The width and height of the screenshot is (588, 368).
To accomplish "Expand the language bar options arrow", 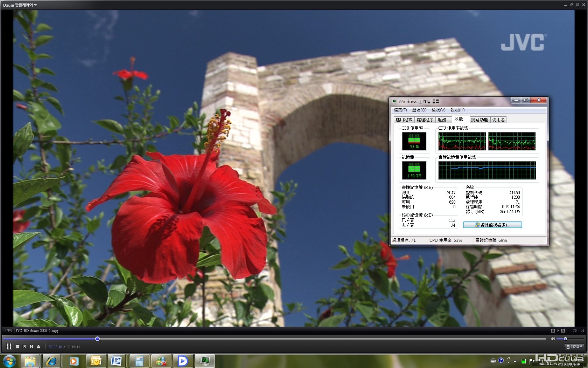I will [508, 362].
